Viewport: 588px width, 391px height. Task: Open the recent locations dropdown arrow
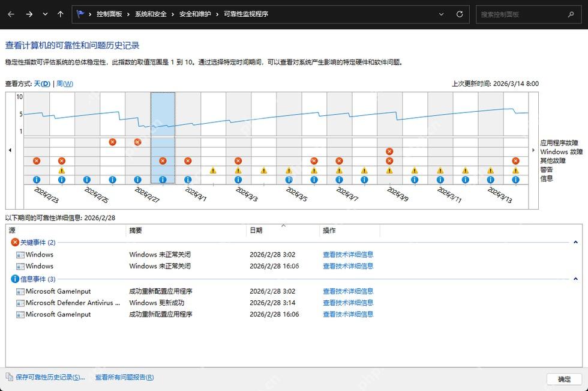[x=45, y=14]
